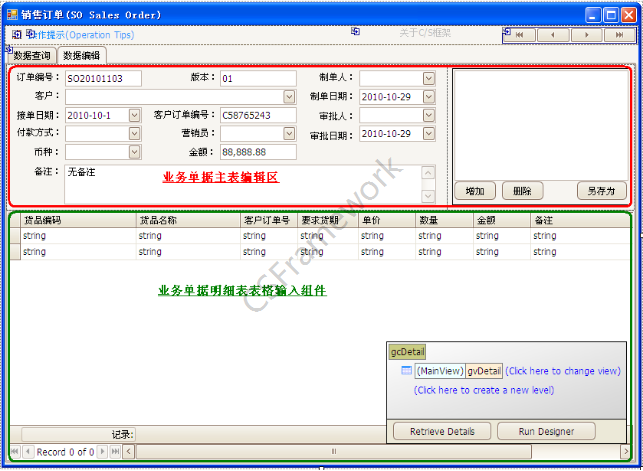The image size is (643, 471).
Task: Go to previous record in top navigator
Action: [x=553, y=35]
